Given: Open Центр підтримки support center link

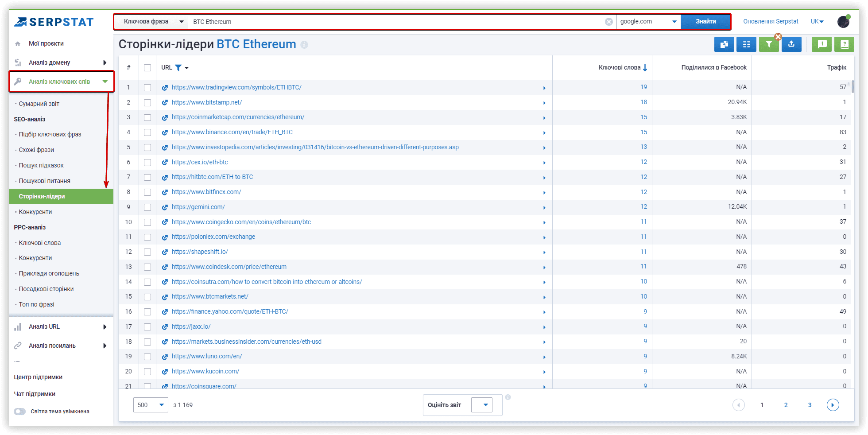Looking at the screenshot, I should coord(38,377).
